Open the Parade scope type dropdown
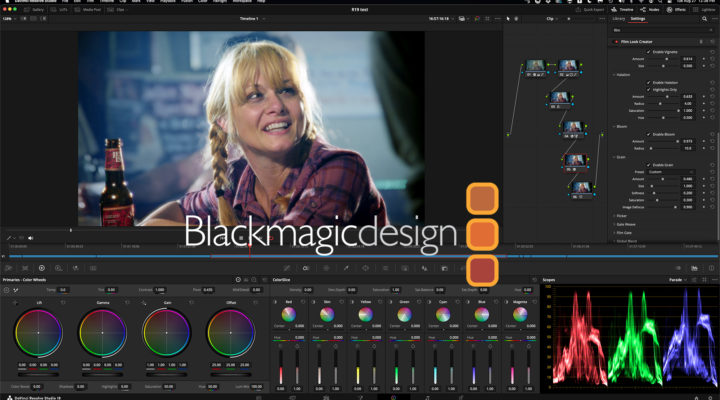Image resolution: width=720 pixels, height=400 pixels. pyautogui.click(x=677, y=280)
